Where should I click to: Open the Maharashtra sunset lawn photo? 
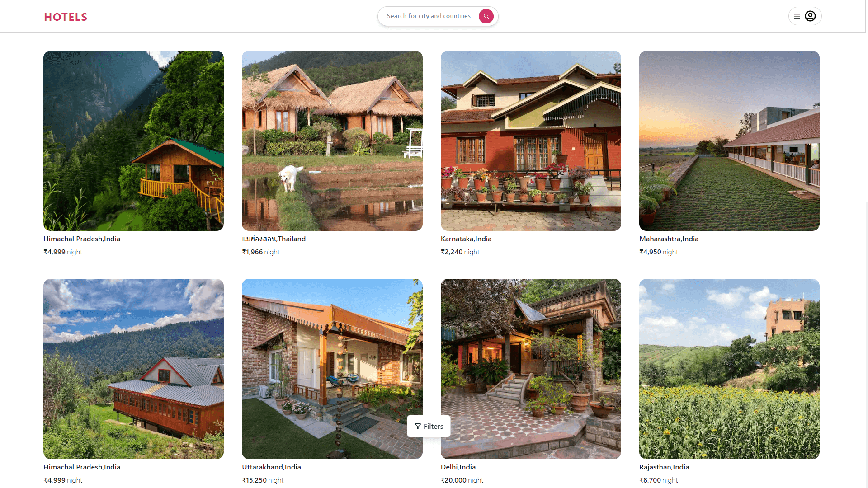point(729,141)
